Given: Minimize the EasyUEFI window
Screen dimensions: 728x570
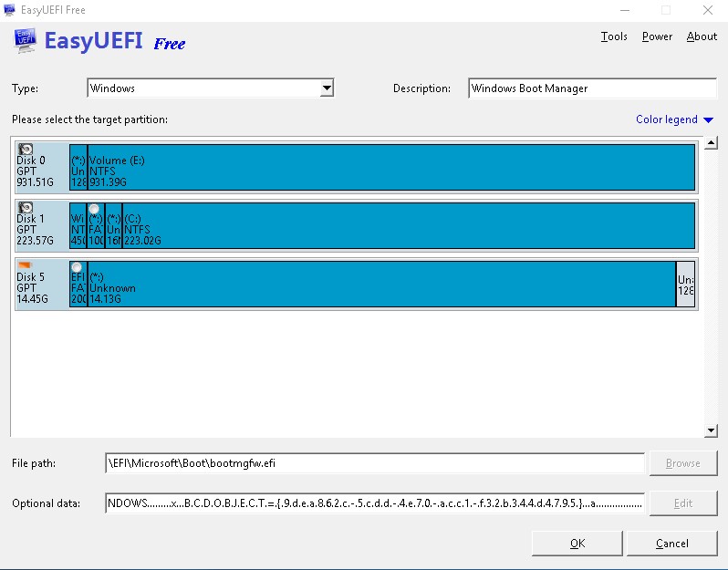Looking at the screenshot, I should [625, 10].
